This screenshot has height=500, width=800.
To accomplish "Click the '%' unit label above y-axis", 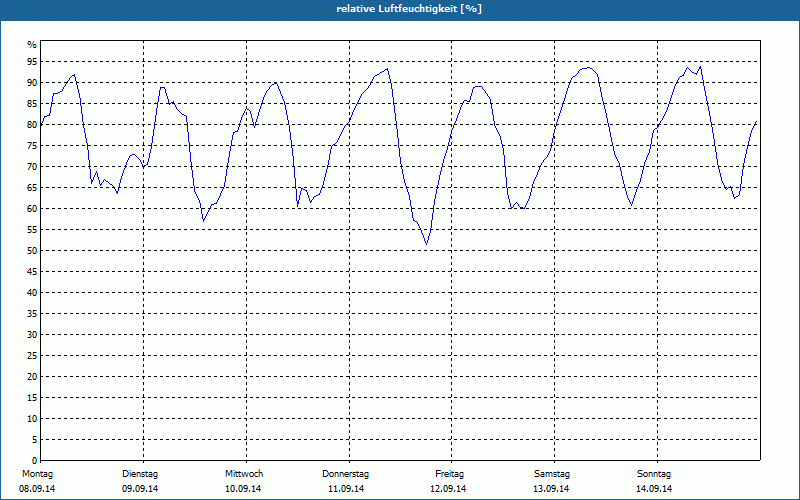I will (x=32, y=45).
